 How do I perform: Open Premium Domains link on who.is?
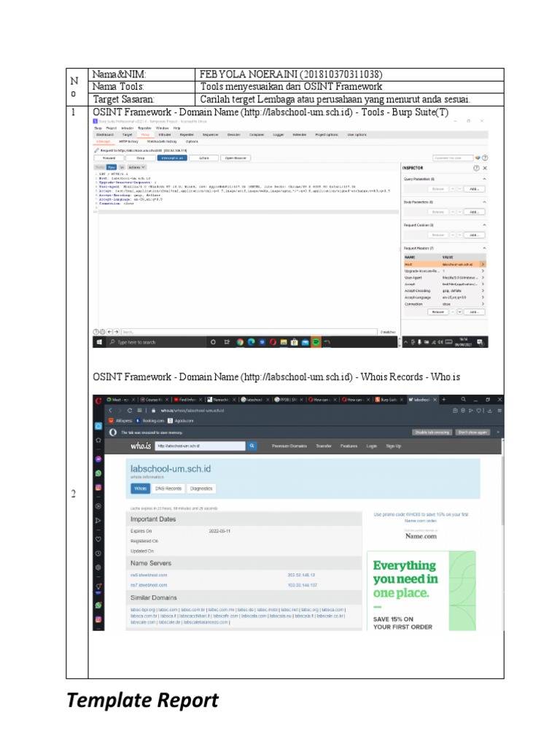click(x=289, y=446)
